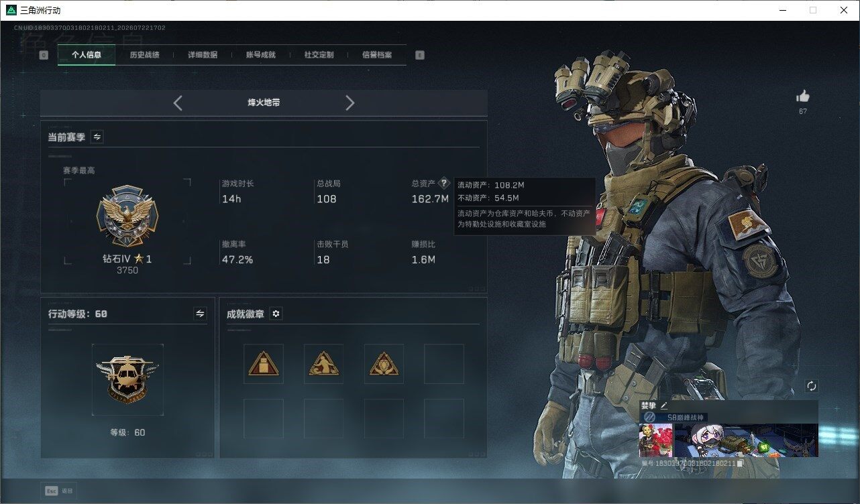Click the Q previous-tab key icon
Screen dimensions: 860x504
click(x=44, y=55)
